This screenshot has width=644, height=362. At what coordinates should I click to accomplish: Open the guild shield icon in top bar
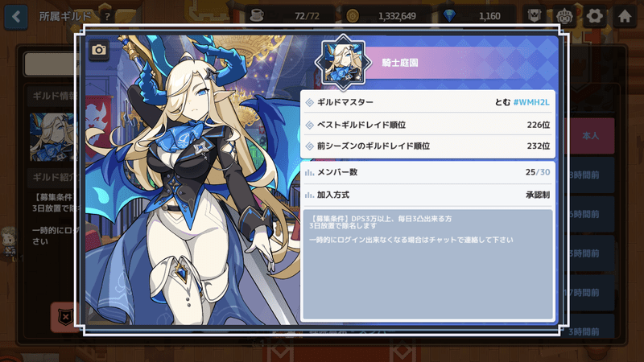534,16
